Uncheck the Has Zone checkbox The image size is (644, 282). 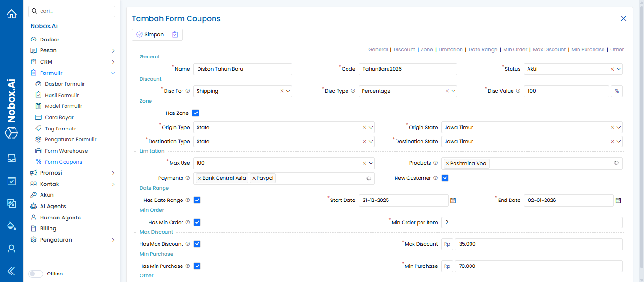196,113
